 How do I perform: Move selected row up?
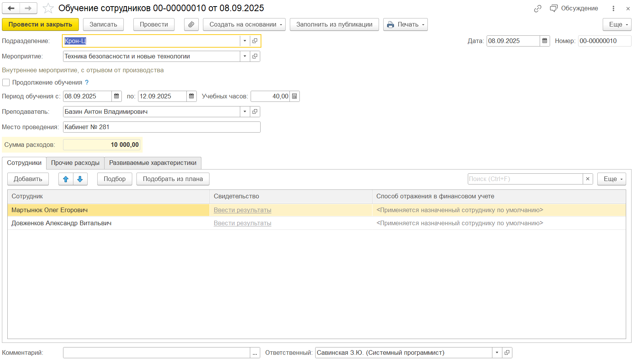[66, 179]
